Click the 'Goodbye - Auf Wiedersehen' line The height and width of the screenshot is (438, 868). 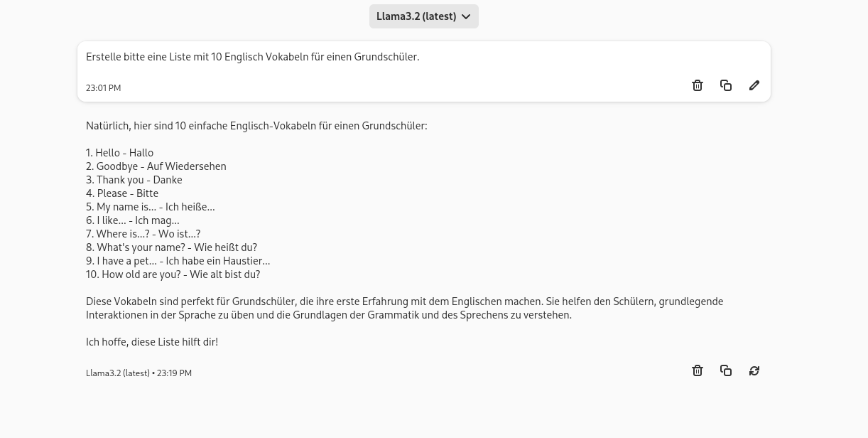click(156, 166)
